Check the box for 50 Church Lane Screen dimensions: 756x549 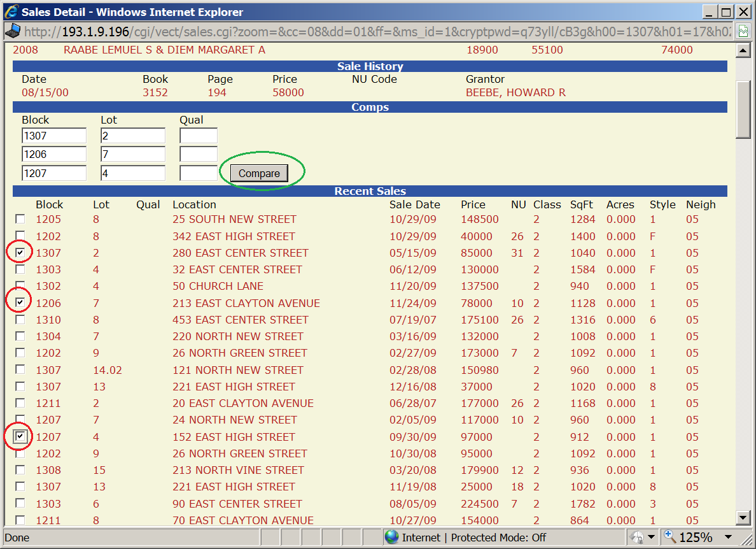pyautogui.click(x=20, y=285)
